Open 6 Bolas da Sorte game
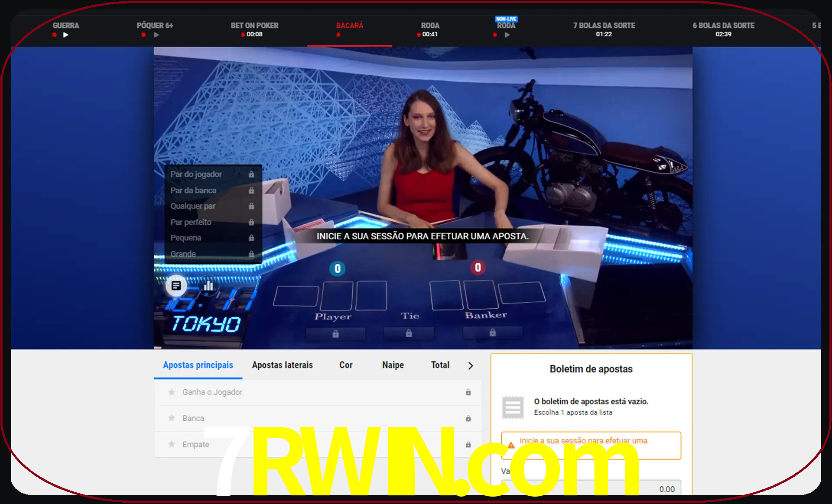This screenshot has height=504, width=832. [x=723, y=26]
